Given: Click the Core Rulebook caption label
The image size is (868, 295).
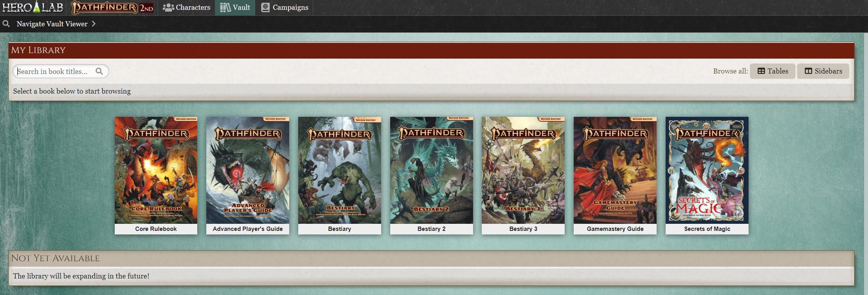Looking at the screenshot, I should [156, 229].
